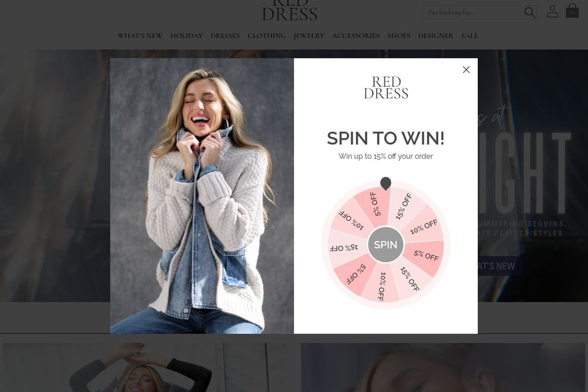Viewport: 588px width, 392px height.
Task: Open the Dresses menu
Action: pos(225,36)
